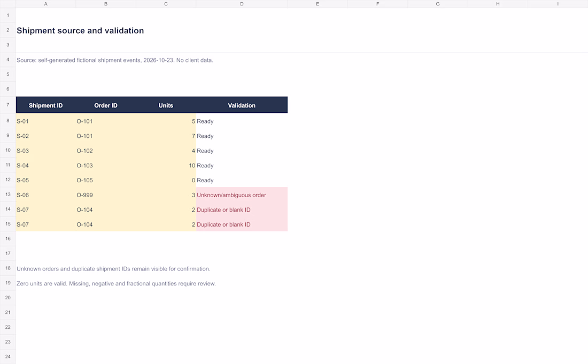This screenshot has width=588, height=364.
Task: Click the "Ready" status for shipment S-04
Action: coord(242,165)
